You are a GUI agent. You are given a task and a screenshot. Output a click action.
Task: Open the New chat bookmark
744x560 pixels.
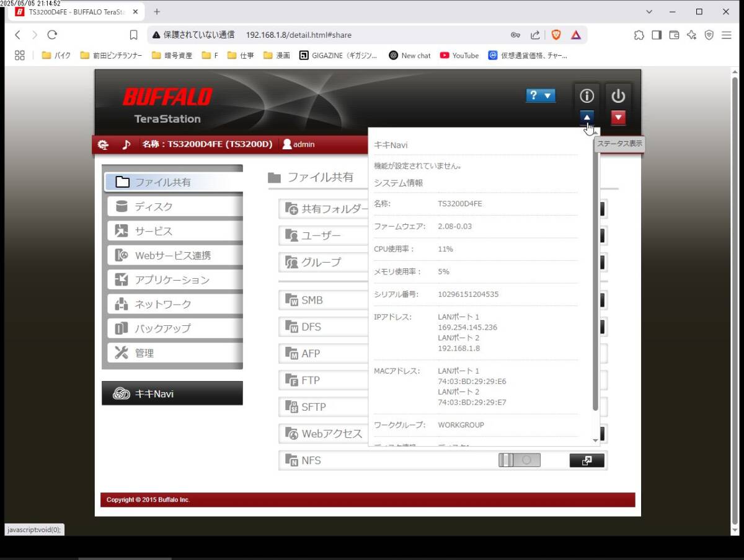click(409, 55)
